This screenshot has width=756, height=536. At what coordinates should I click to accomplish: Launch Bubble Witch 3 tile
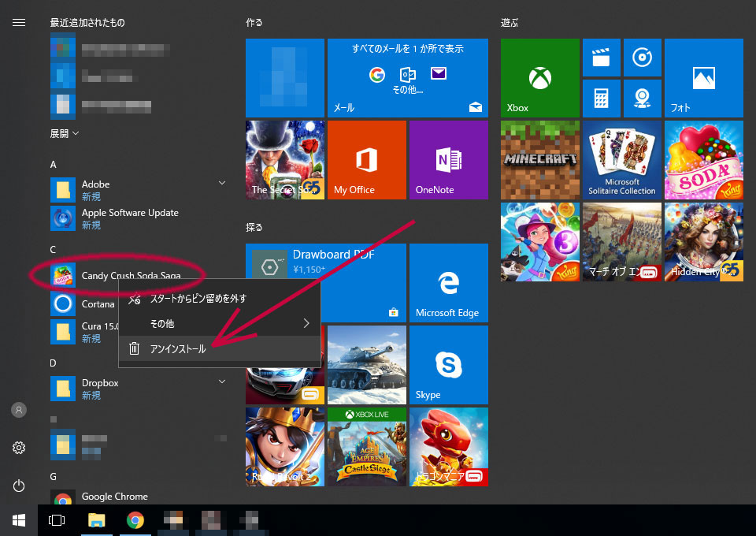pyautogui.click(x=540, y=242)
